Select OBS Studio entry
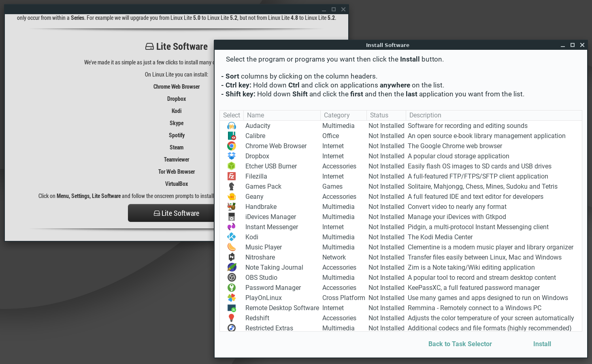Screen dimensions: 592x364 point(261,277)
